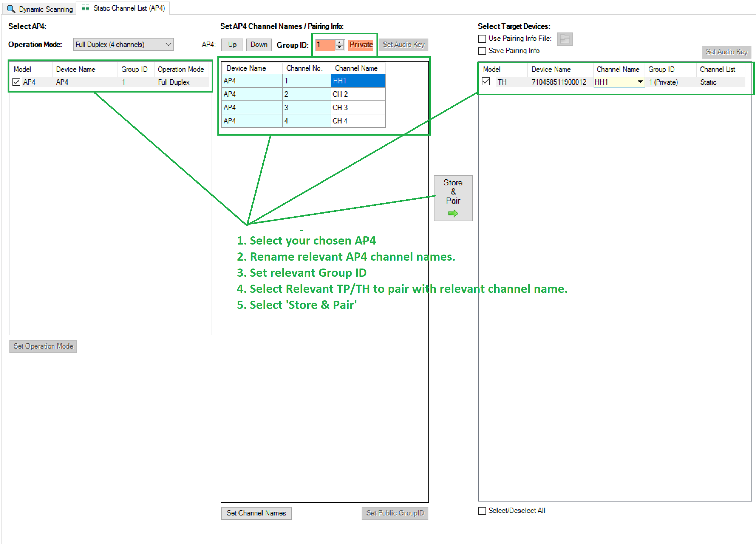The width and height of the screenshot is (756, 544).
Task: Uncheck the TH target device checkbox
Action: pos(486,82)
